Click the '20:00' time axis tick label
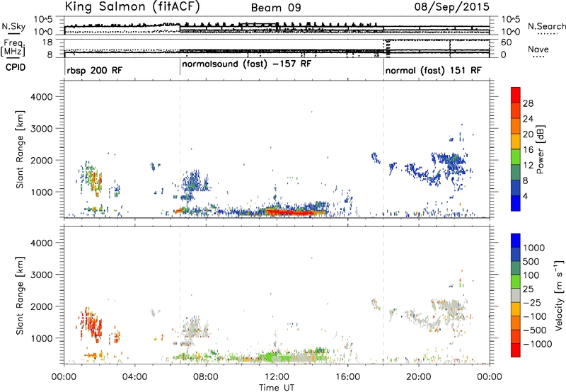This screenshot has height=392, width=566. coord(419,377)
